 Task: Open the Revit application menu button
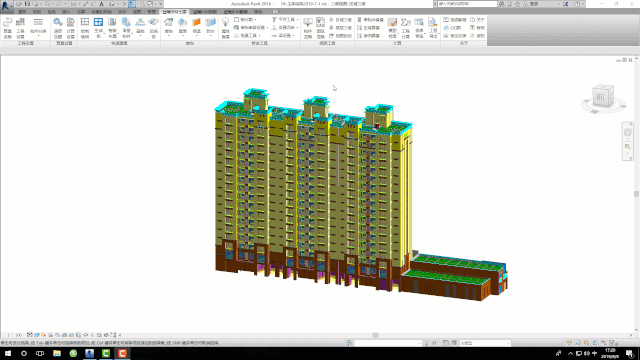pos(6,5)
